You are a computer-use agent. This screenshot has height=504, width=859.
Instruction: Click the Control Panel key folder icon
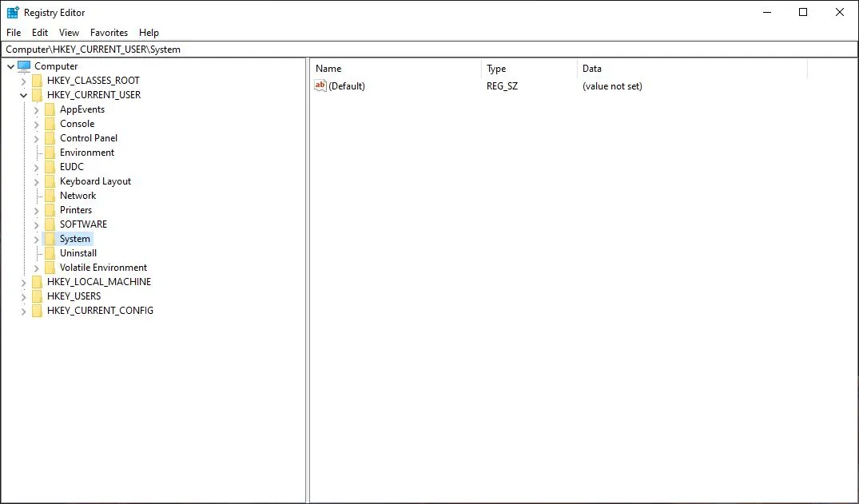click(50, 138)
